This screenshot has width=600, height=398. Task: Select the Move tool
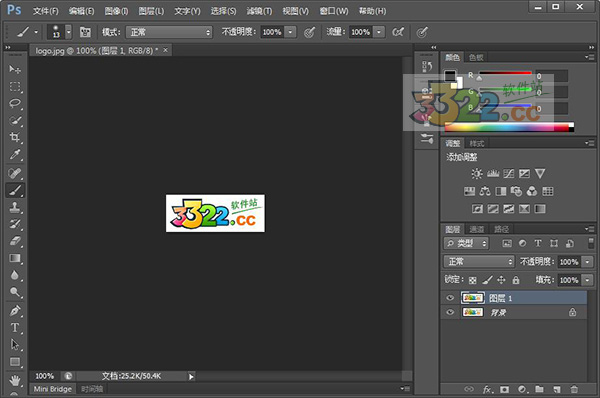point(15,69)
